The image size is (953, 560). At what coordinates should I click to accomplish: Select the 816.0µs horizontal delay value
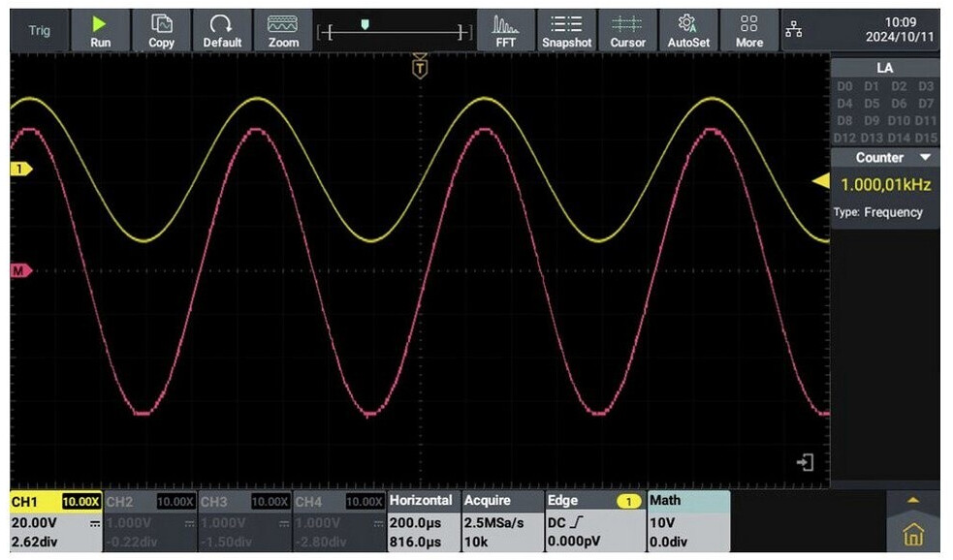click(x=416, y=542)
